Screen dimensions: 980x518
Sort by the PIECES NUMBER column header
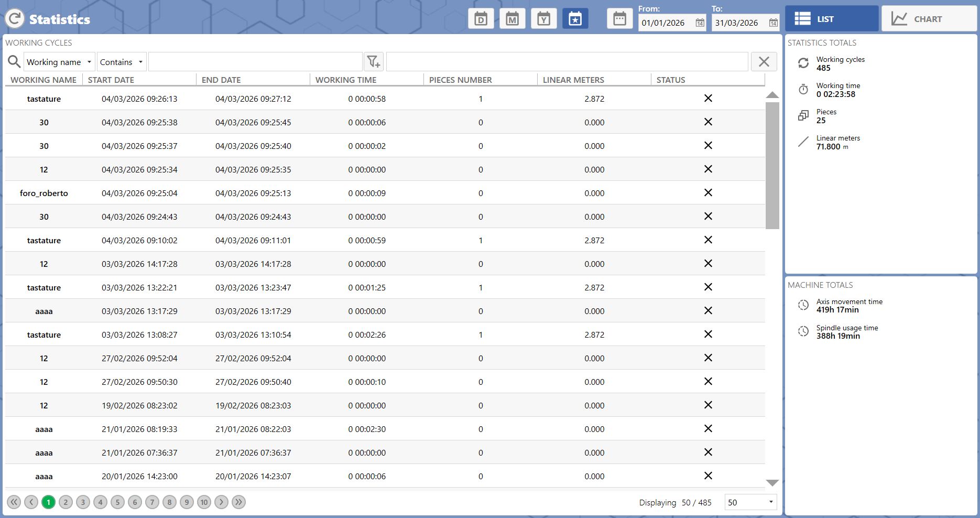(x=460, y=80)
